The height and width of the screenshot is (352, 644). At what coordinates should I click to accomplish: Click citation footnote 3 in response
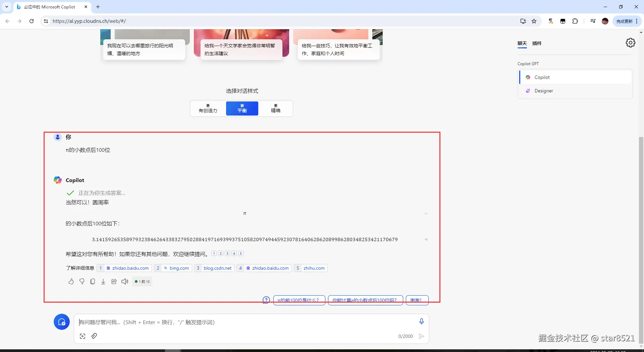[227, 253]
